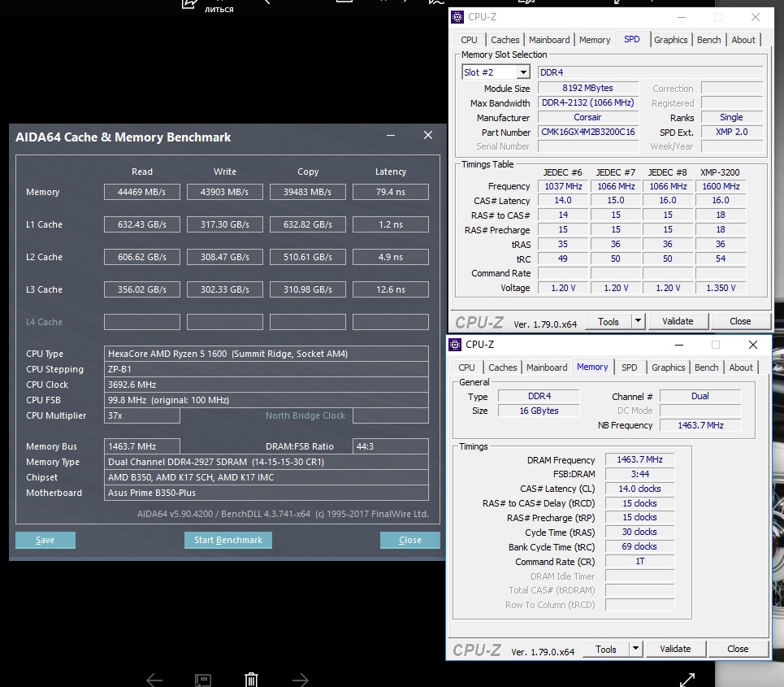Image resolution: width=784 pixels, height=687 pixels.
Task: Click Close button in lower CPU-Z window
Action: (738, 649)
